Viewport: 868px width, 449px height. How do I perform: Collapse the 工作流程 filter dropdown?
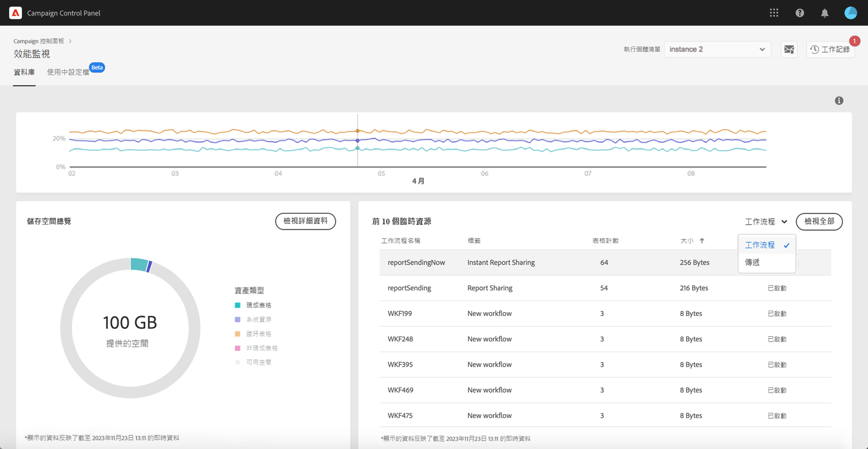pos(766,221)
